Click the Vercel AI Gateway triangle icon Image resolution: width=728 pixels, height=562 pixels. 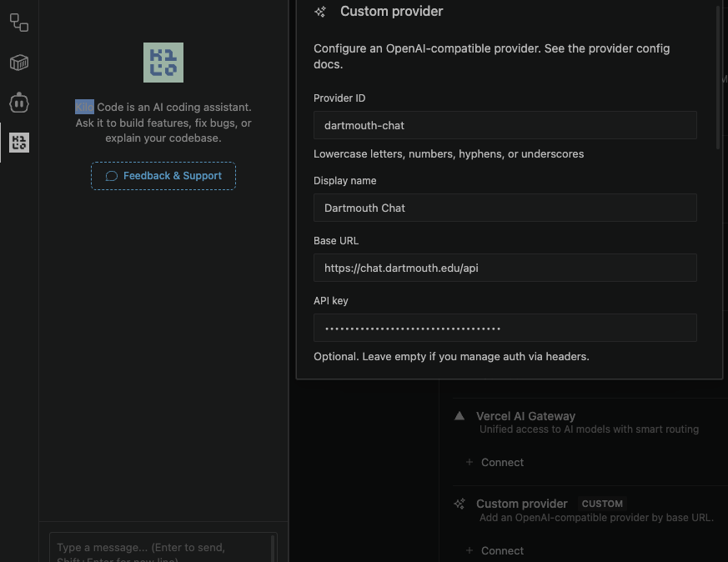coord(459,416)
